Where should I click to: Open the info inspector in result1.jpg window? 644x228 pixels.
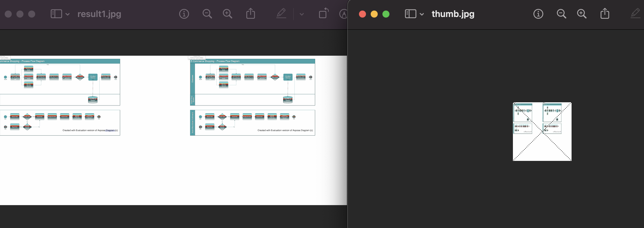pyautogui.click(x=184, y=14)
